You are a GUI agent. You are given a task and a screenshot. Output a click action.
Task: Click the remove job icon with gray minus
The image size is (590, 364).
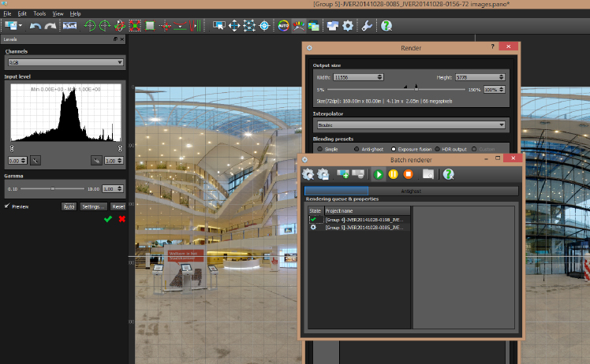tap(358, 174)
